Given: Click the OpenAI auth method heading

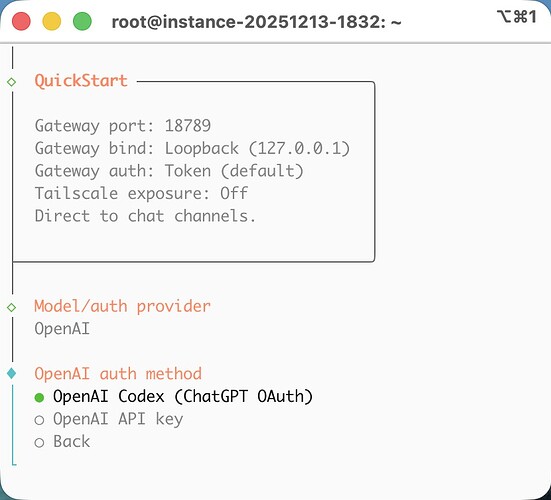Looking at the screenshot, I should point(118,374).
